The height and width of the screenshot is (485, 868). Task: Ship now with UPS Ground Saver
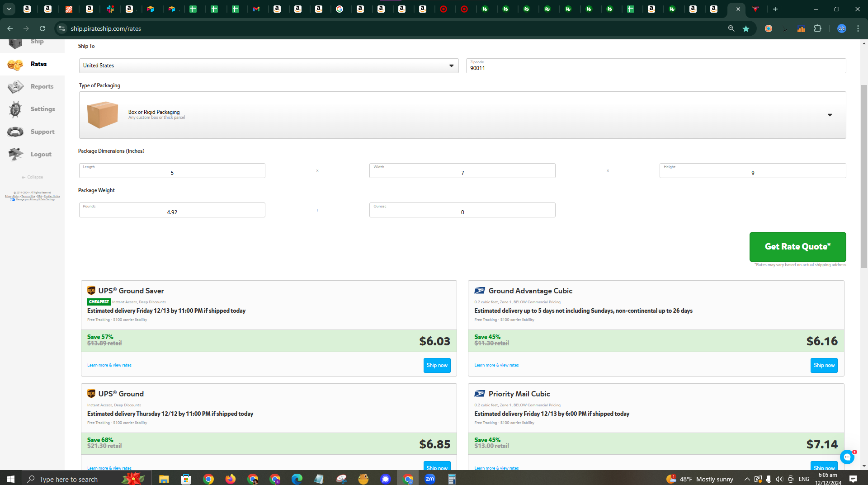click(437, 365)
